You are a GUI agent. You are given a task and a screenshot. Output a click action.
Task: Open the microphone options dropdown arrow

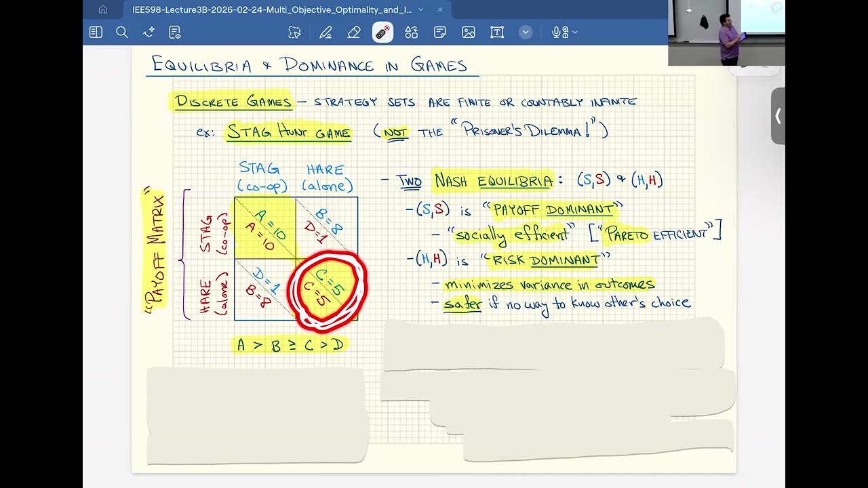(574, 32)
